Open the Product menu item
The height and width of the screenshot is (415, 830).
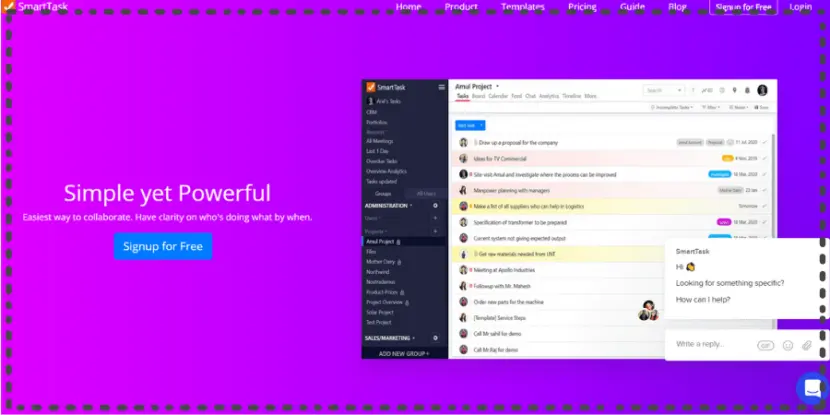point(461,7)
